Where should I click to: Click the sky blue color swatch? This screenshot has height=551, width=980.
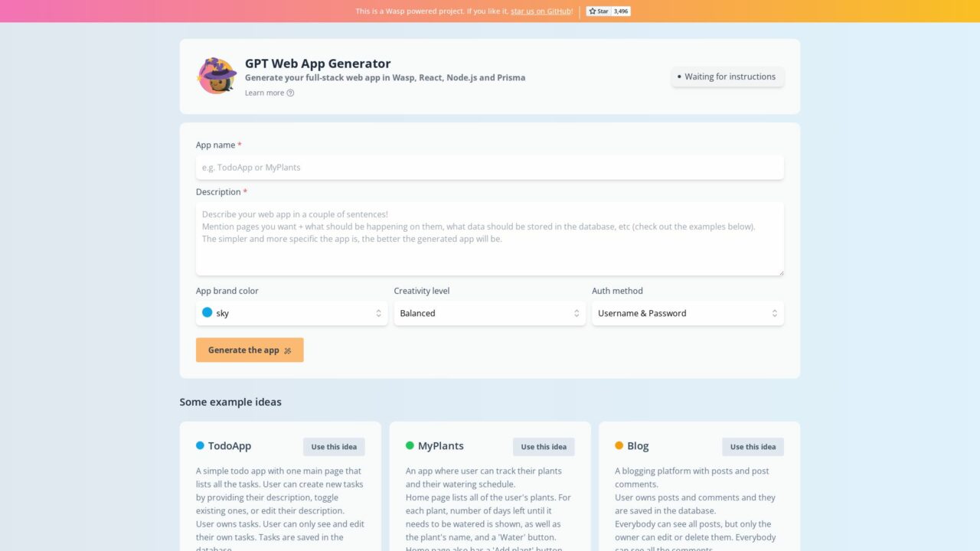[x=207, y=312]
